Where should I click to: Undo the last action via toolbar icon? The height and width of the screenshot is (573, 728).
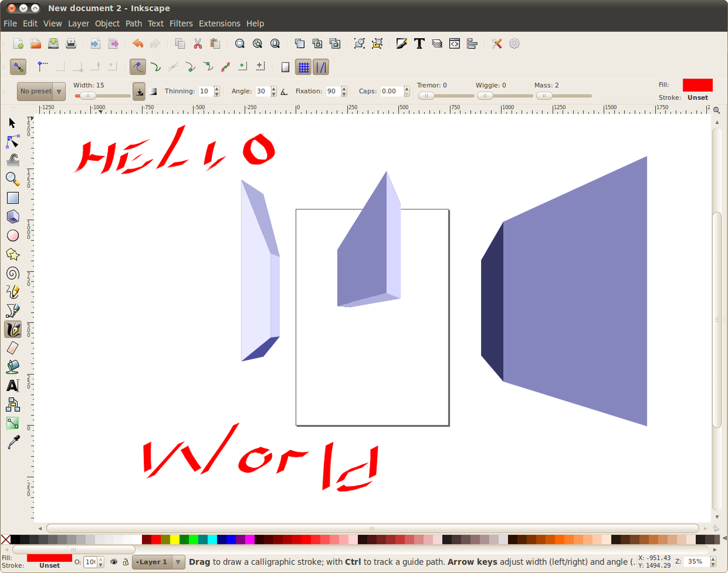(138, 43)
